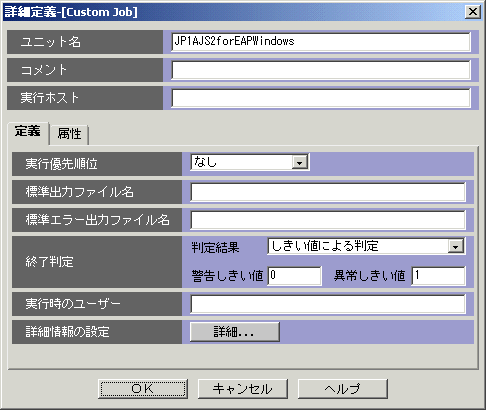Screen dimensions: 486x410
Task: Switch to the 定義 tab
Action: point(28,132)
